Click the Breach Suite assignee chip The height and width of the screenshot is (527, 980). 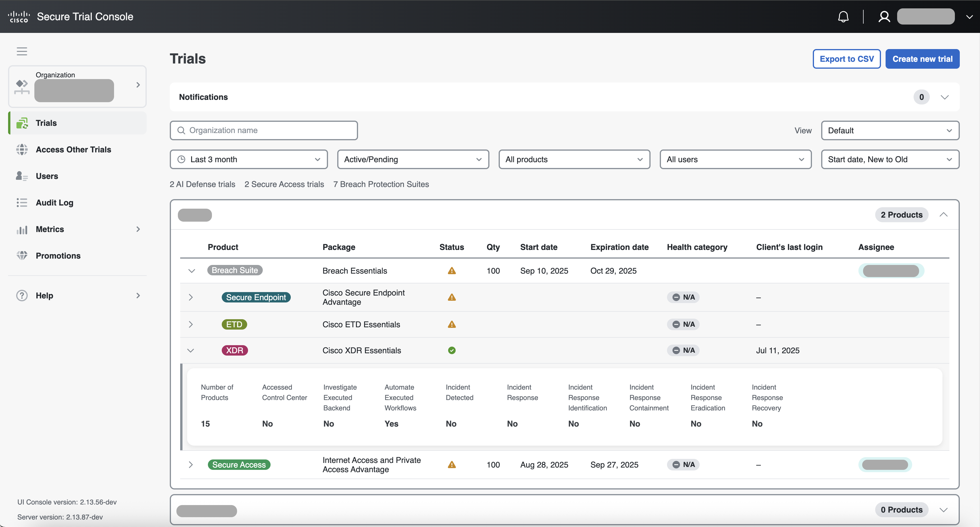pos(891,271)
